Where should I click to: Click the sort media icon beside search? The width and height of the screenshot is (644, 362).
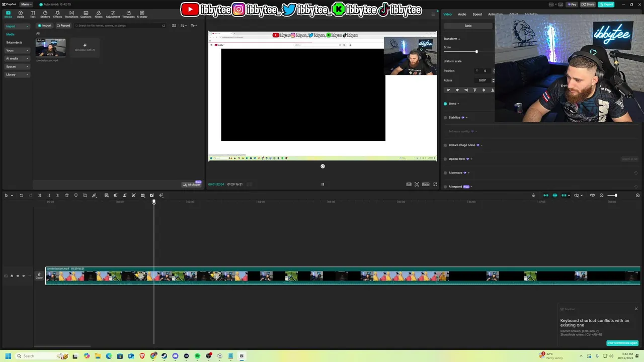[183, 26]
